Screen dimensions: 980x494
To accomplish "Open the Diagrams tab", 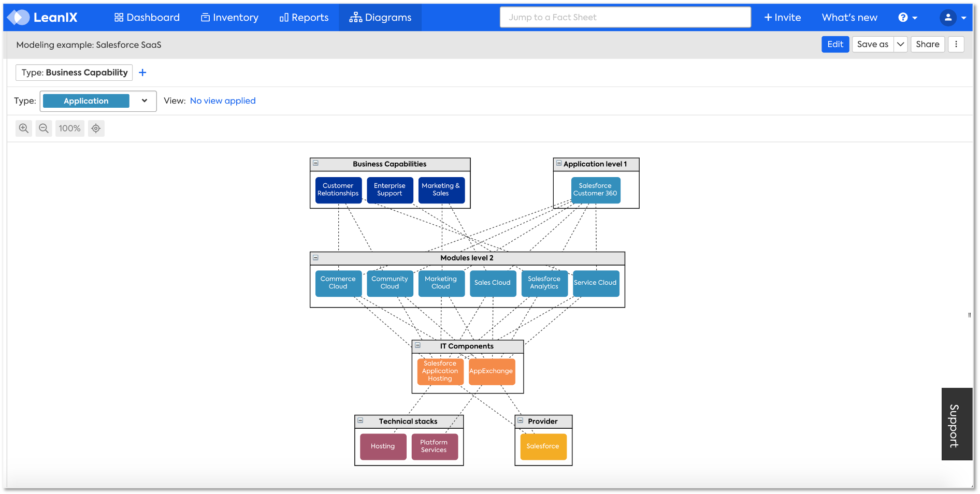I will click(380, 18).
